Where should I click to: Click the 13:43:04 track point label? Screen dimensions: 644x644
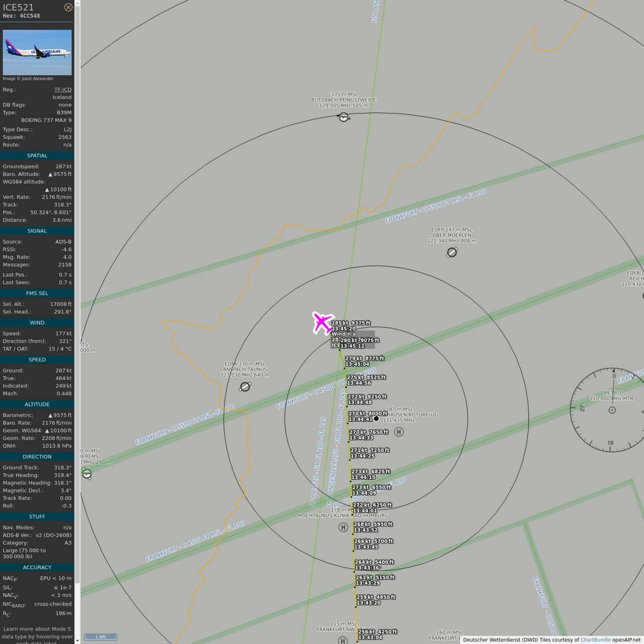tap(370, 638)
